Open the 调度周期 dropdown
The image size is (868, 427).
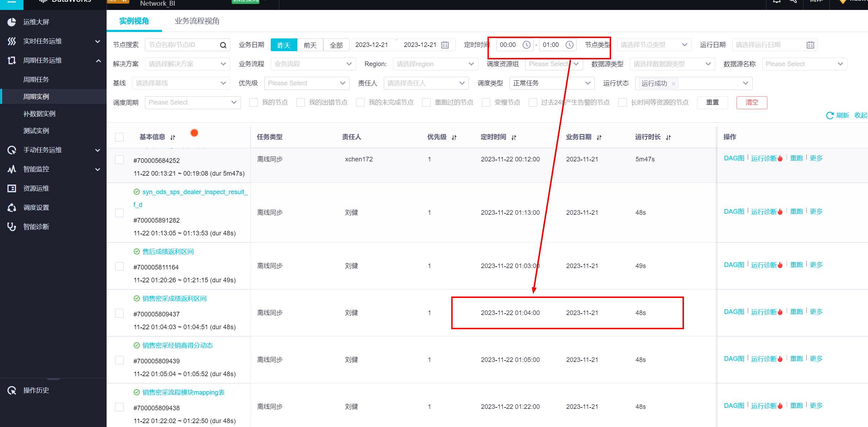point(193,102)
